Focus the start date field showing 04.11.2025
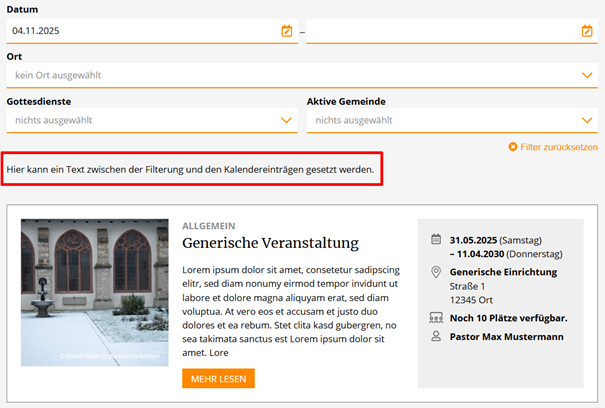The image size is (605, 408). pyautogui.click(x=140, y=31)
